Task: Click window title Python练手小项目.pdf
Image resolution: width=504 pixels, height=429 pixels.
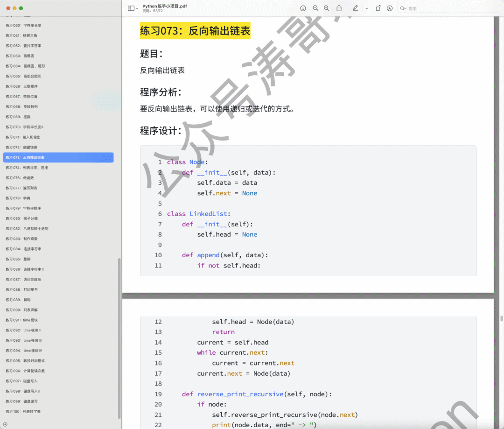Action: 165,6
